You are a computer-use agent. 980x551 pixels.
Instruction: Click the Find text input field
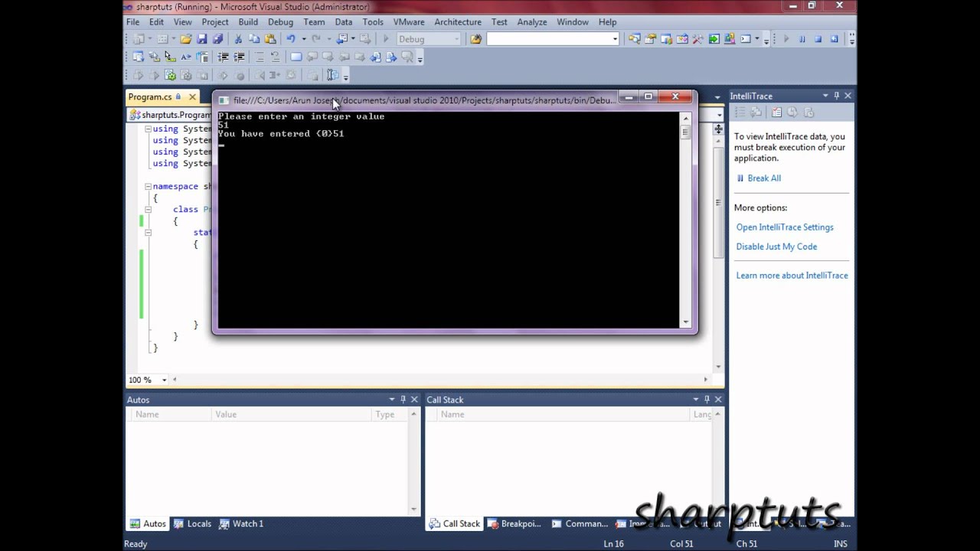point(548,39)
